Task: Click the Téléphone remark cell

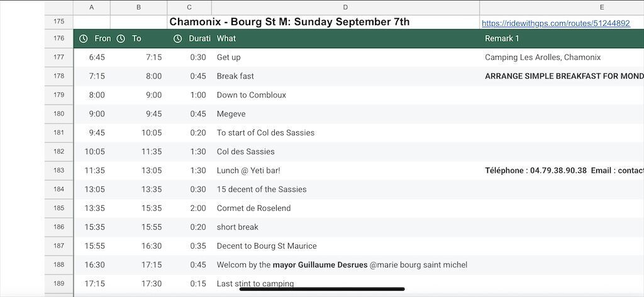Action: (x=561, y=171)
